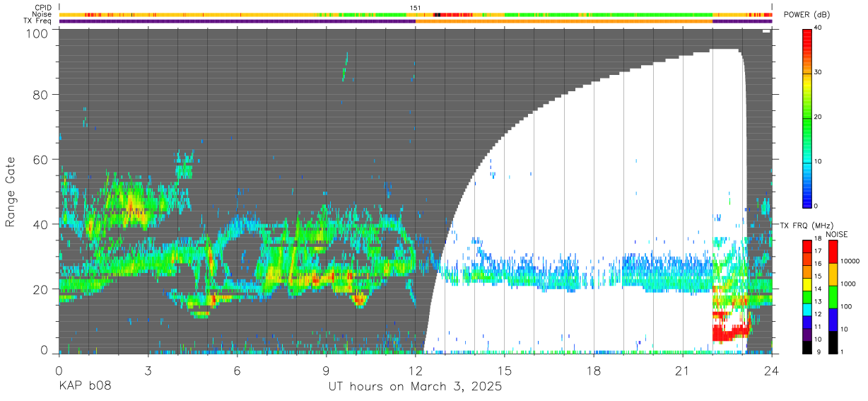The height and width of the screenshot is (401, 868).
Task: Click CPID value 151 above the plot
Action: (x=415, y=8)
